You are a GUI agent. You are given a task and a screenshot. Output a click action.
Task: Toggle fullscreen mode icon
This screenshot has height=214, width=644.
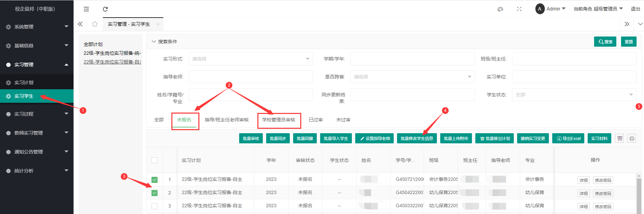point(519,9)
